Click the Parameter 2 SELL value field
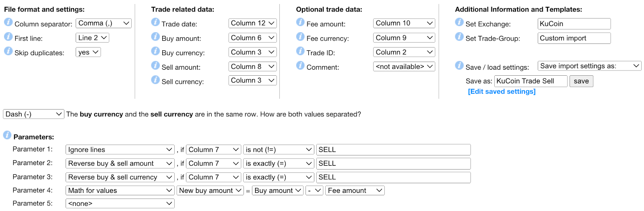 (x=393, y=163)
